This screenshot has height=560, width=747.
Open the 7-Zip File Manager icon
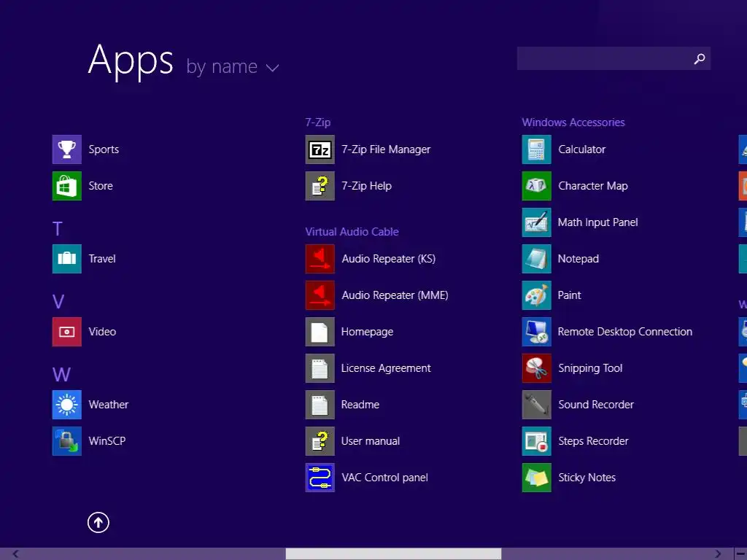tap(320, 149)
